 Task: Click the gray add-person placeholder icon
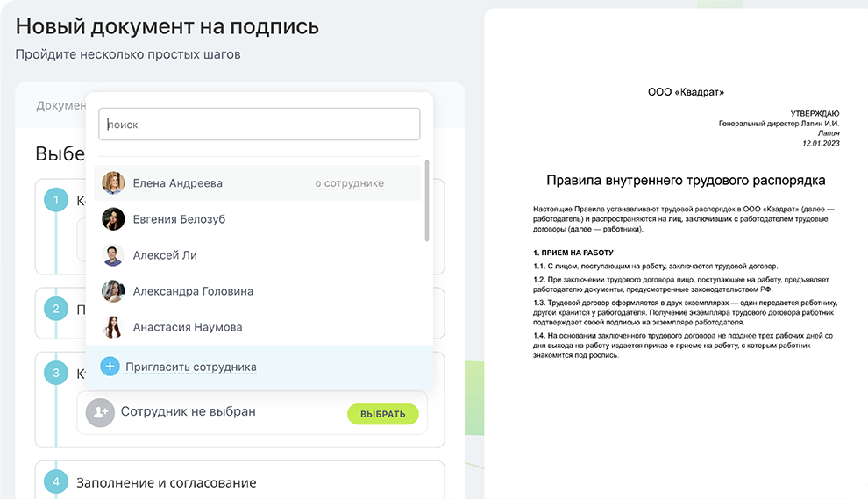(100, 412)
